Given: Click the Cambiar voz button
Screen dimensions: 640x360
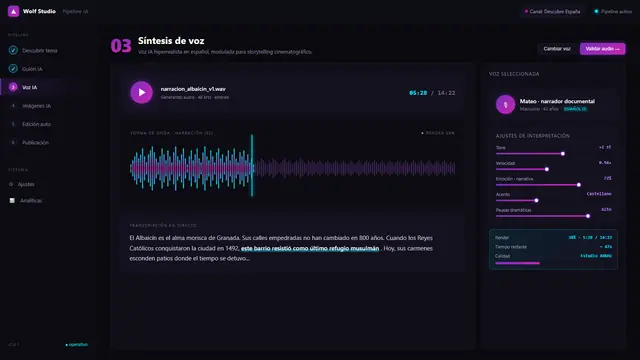Looking at the screenshot, I should [557, 49].
